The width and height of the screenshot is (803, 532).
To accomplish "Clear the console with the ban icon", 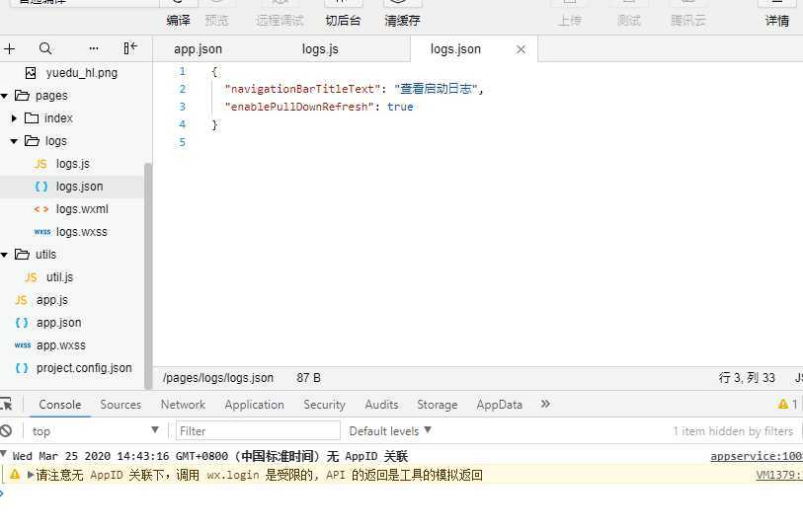I will (x=6, y=430).
